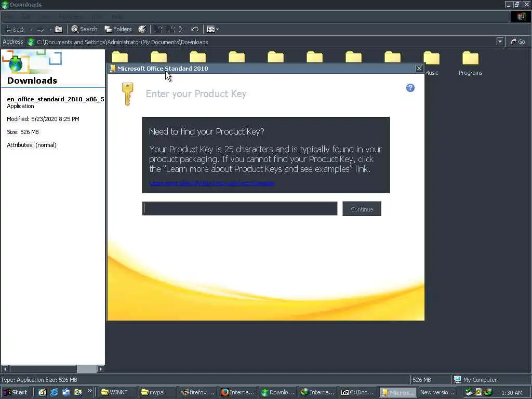532x399 pixels.
Task: Click the tray icon next to the clock
Action: pyautogui.click(x=488, y=392)
